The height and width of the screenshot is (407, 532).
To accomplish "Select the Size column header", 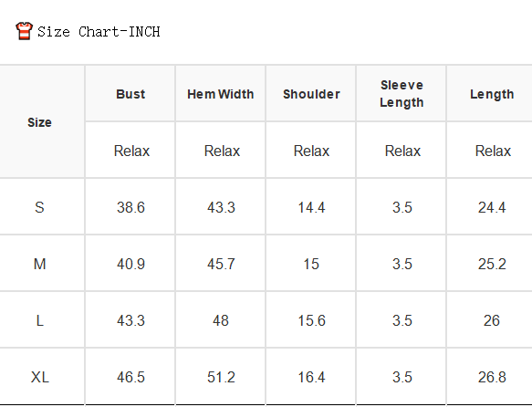I will coord(40,122).
